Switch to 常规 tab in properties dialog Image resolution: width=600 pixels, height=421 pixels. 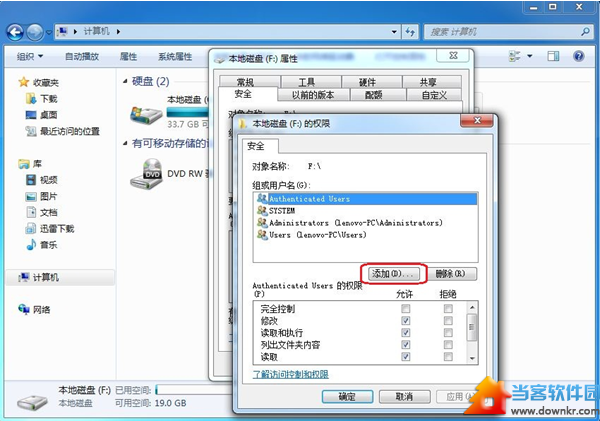249,82
